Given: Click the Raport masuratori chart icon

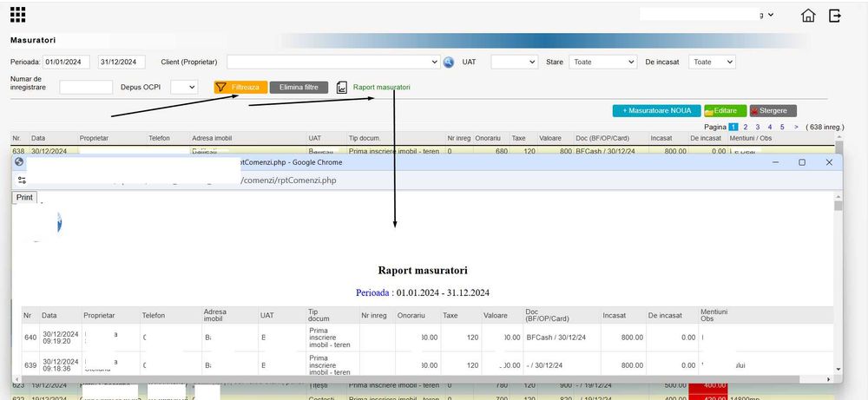Looking at the screenshot, I should click(342, 88).
